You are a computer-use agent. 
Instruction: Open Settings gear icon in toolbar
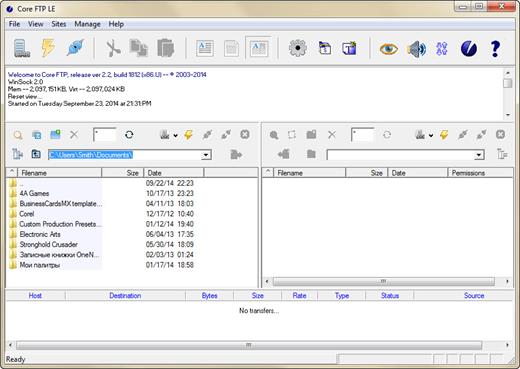click(298, 48)
